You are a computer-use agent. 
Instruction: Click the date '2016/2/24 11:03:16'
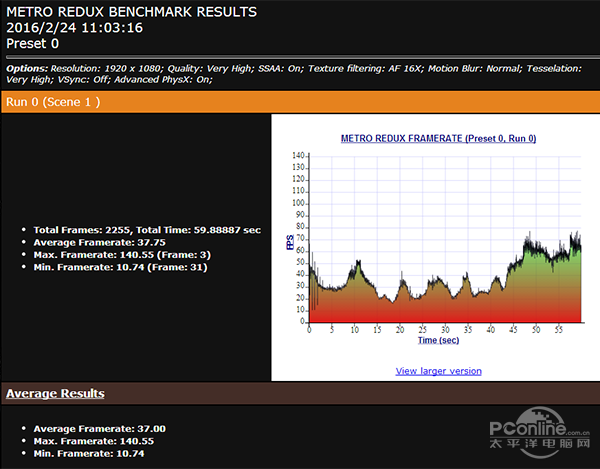75,28
